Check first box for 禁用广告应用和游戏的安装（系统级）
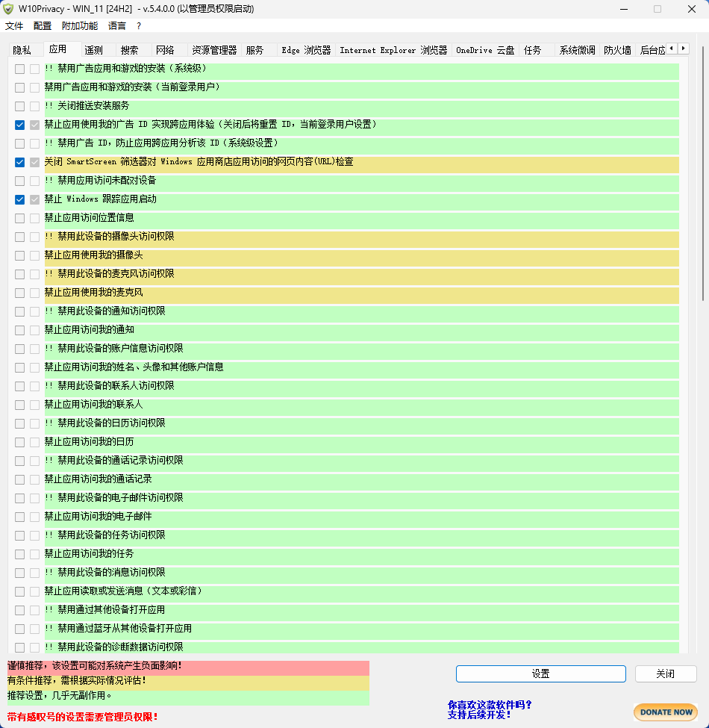709x728 pixels. tap(19, 69)
